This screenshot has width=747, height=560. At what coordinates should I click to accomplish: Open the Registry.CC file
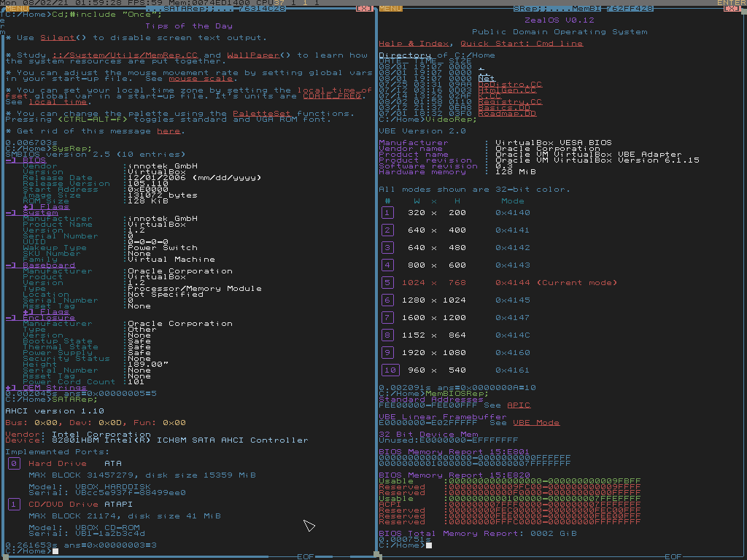[510, 102]
